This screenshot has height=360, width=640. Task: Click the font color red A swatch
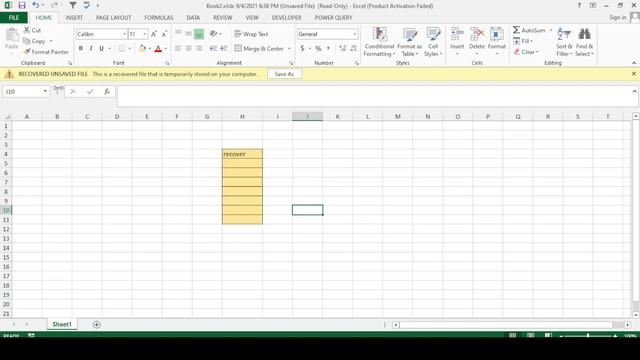click(x=158, y=49)
